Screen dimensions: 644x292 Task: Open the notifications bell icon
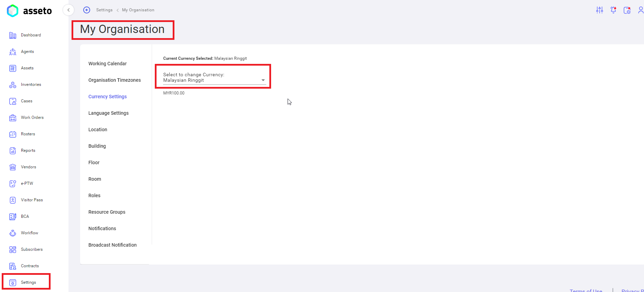(x=613, y=10)
